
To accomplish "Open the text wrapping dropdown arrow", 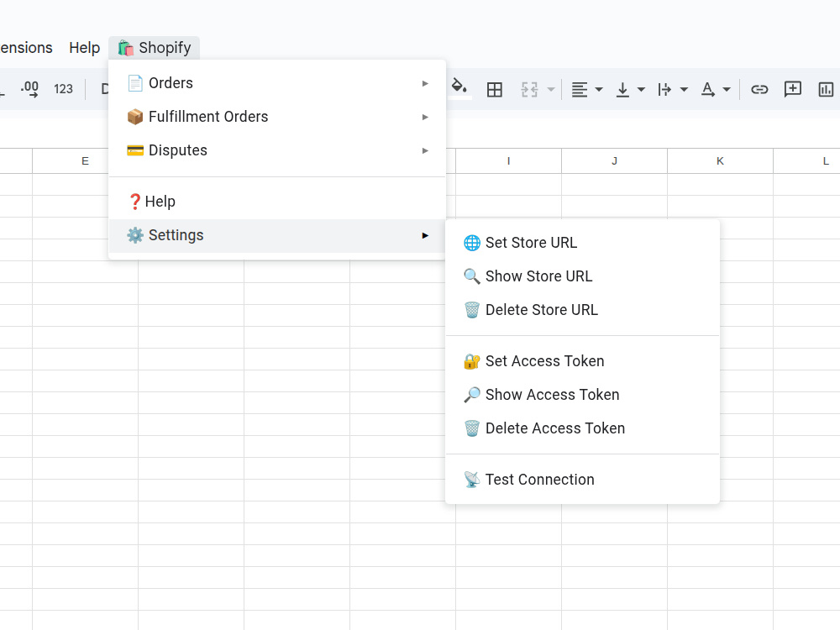I will coord(684,90).
